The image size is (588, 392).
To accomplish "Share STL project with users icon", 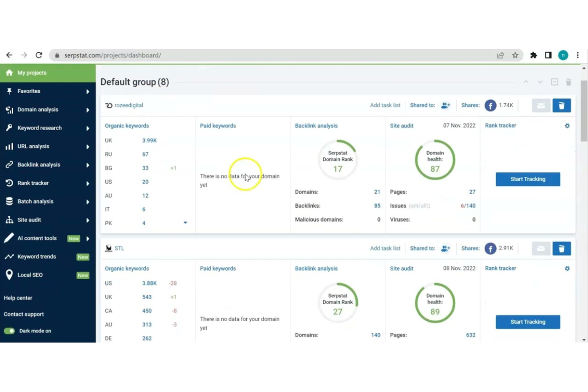I will click(x=446, y=248).
